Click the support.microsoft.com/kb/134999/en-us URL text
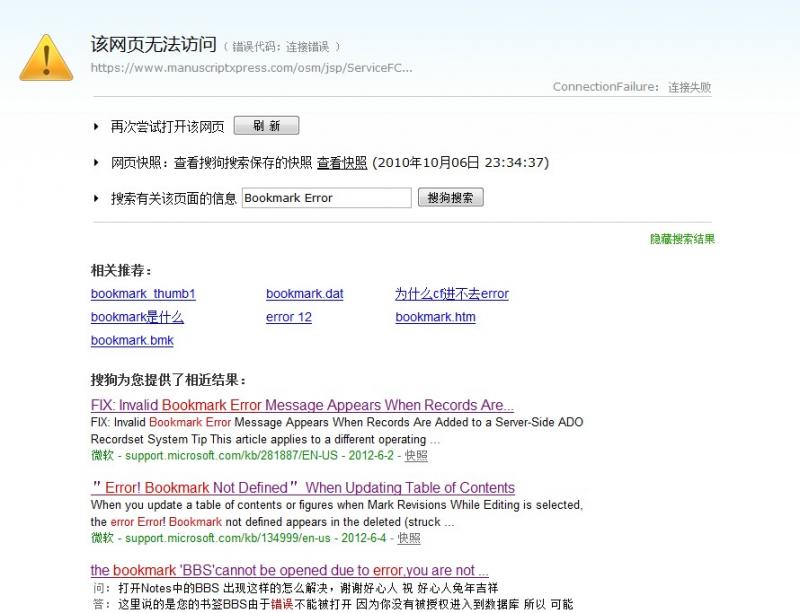Screen dimensions: 800x613 pyautogui.click(x=228, y=538)
